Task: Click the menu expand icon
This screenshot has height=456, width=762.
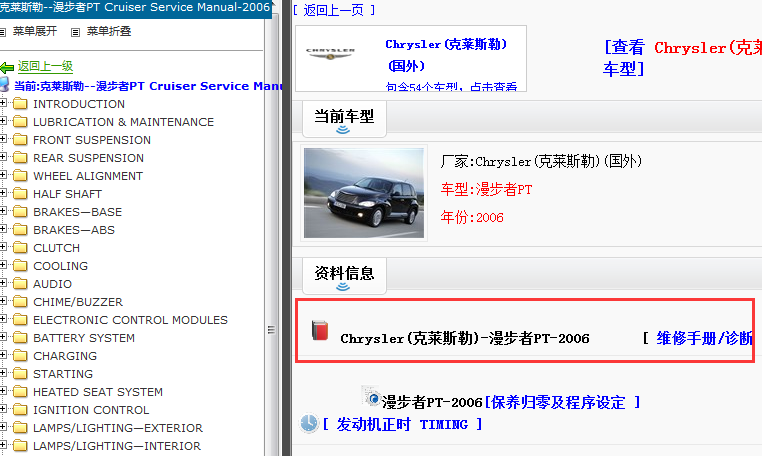Action: pos(4,31)
